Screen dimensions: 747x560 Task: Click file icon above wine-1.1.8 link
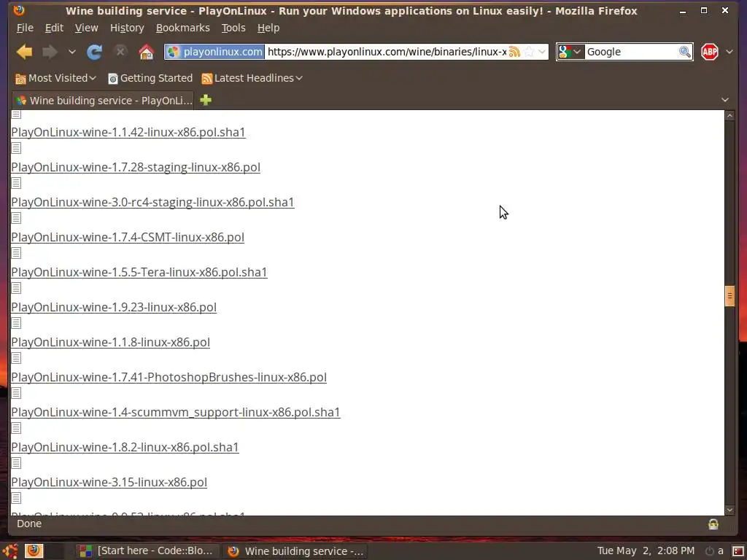coord(16,323)
